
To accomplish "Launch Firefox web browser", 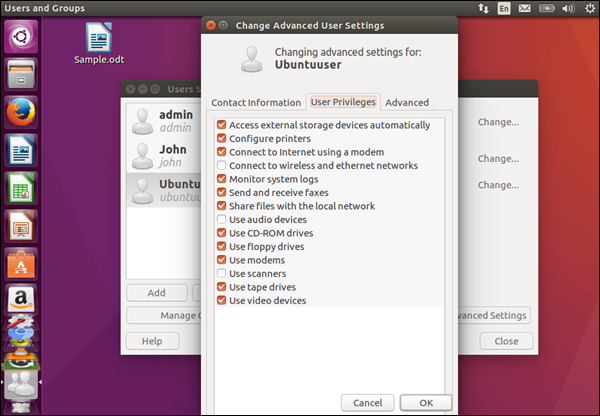I will pos(21,112).
